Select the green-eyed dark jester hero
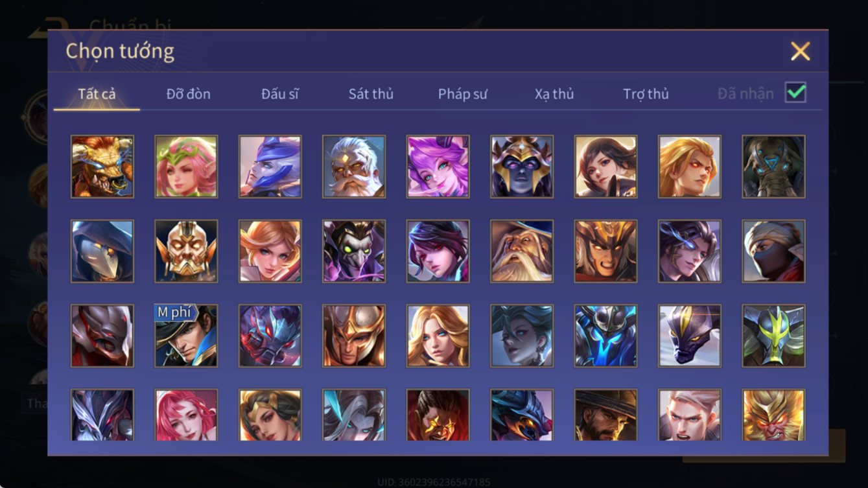This screenshot has height=488, width=868. point(354,251)
